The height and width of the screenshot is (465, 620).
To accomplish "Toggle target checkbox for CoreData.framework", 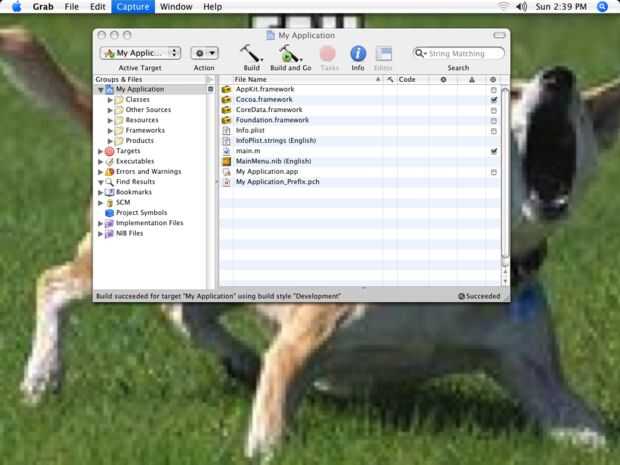I will coord(493,110).
